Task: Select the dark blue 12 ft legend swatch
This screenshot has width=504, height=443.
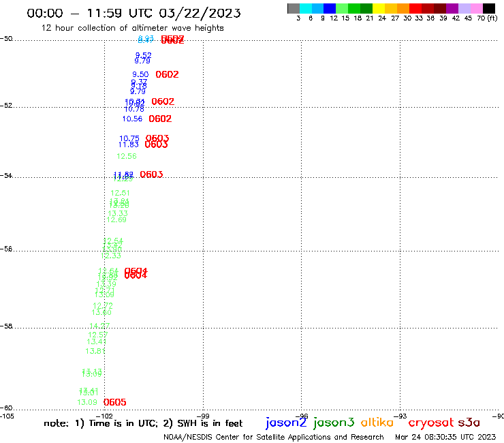Action: tap(330, 8)
